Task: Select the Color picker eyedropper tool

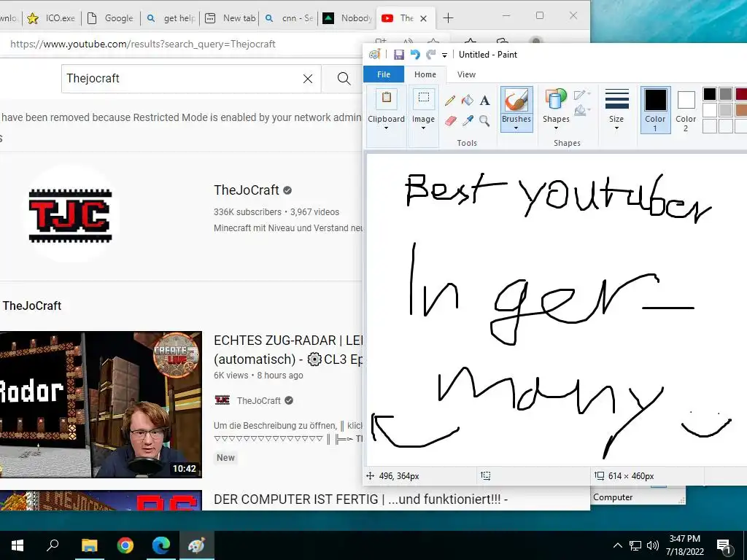Action: point(468,121)
